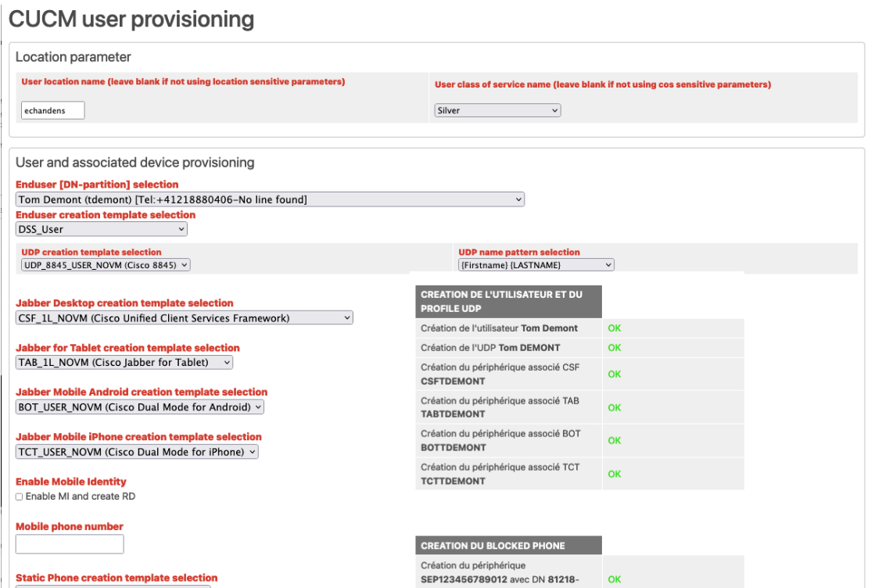This screenshot has width=871, height=588.
Task: Expand the Jabber Mobile iPhone template dropdown
Action: click(137, 452)
